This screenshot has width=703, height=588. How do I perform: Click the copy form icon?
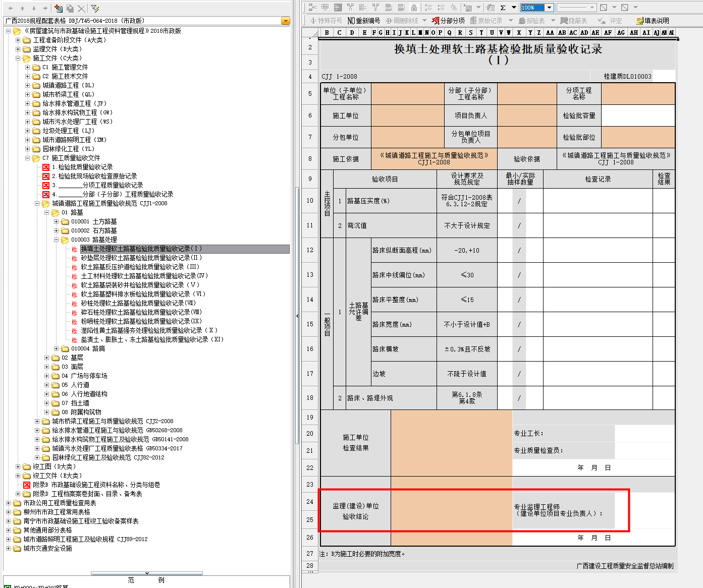pos(70,9)
